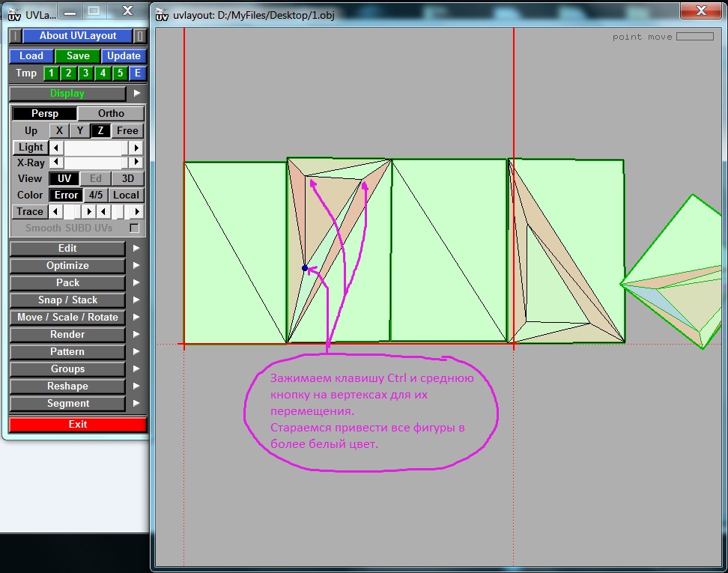728x573 pixels.
Task: Click the blue selected vertex in UV view
Action: pyautogui.click(x=305, y=267)
